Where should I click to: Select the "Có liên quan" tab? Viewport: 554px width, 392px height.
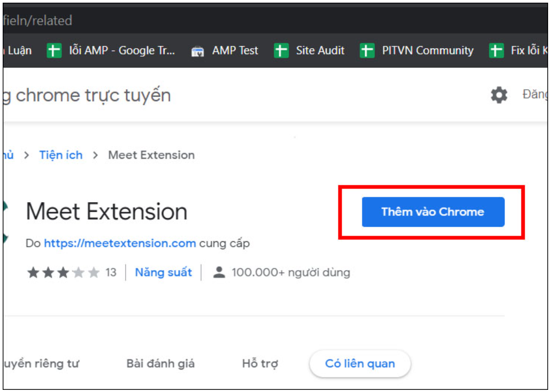tap(360, 363)
